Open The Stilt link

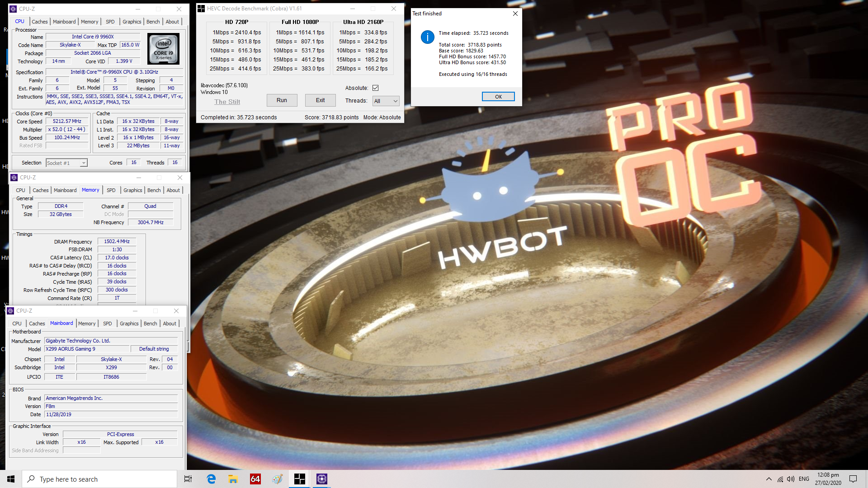click(x=227, y=102)
